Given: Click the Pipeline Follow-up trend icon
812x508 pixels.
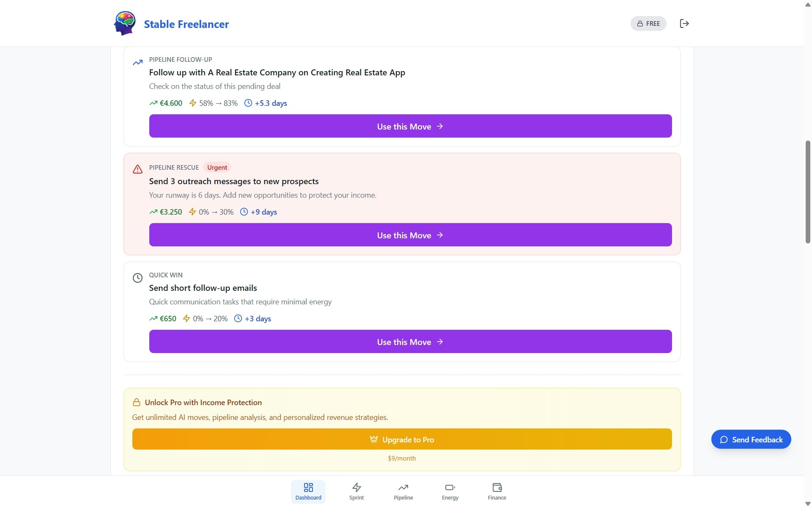Looking at the screenshot, I should (137, 63).
